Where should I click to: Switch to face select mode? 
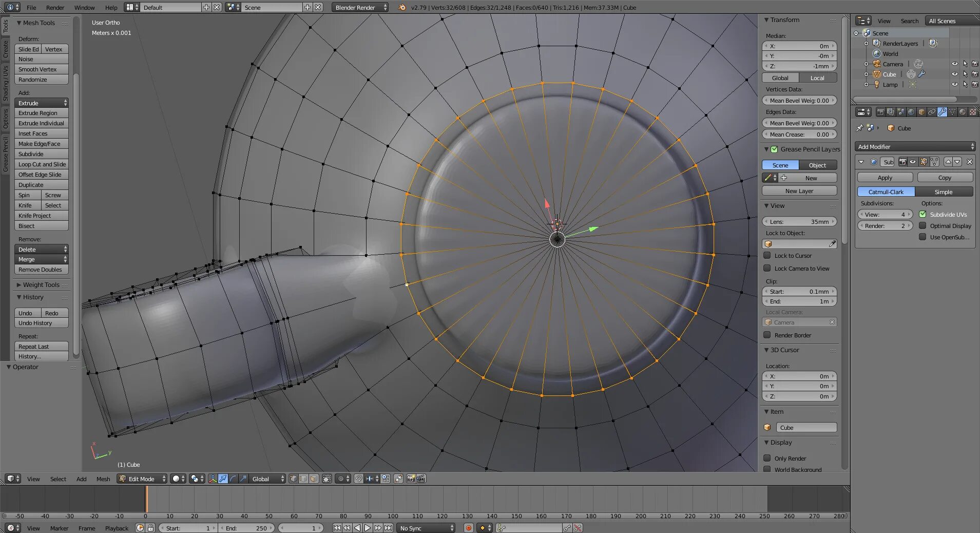(x=314, y=479)
